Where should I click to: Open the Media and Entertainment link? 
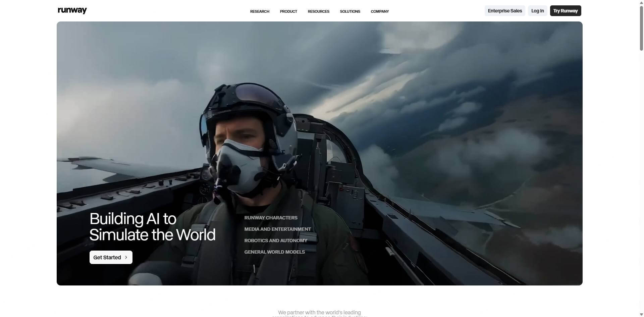point(277,229)
